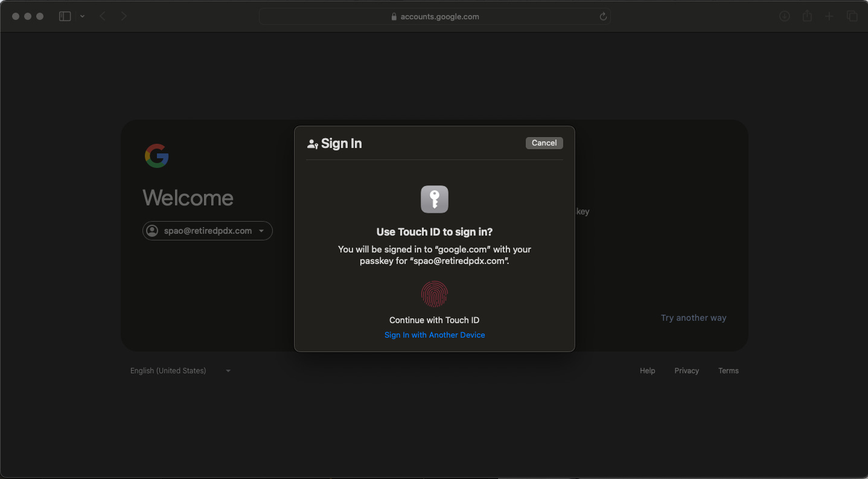Open the Share icon in the toolbar
Viewport: 868px width, 479px height.
click(807, 16)
